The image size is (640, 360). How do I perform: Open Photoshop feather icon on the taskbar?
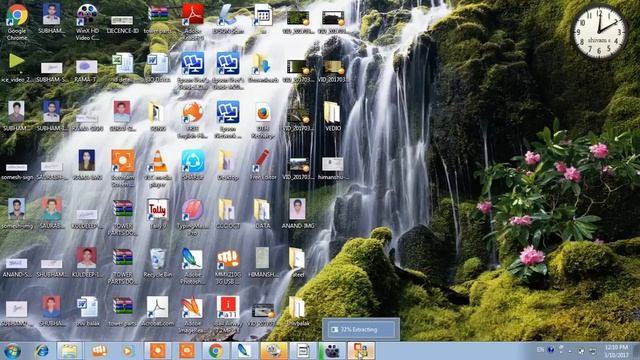[244, 351]
